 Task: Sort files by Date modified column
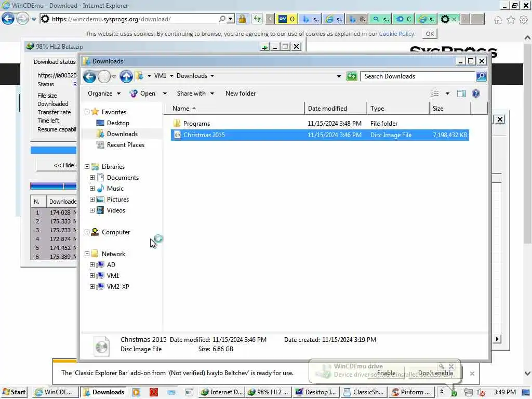[336, 109]
